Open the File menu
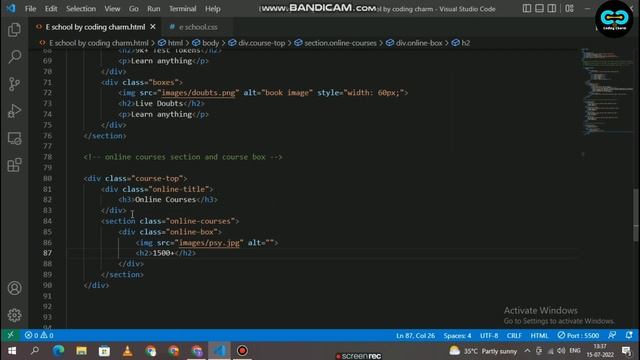640x360 pixels. (x=31, y=9)
